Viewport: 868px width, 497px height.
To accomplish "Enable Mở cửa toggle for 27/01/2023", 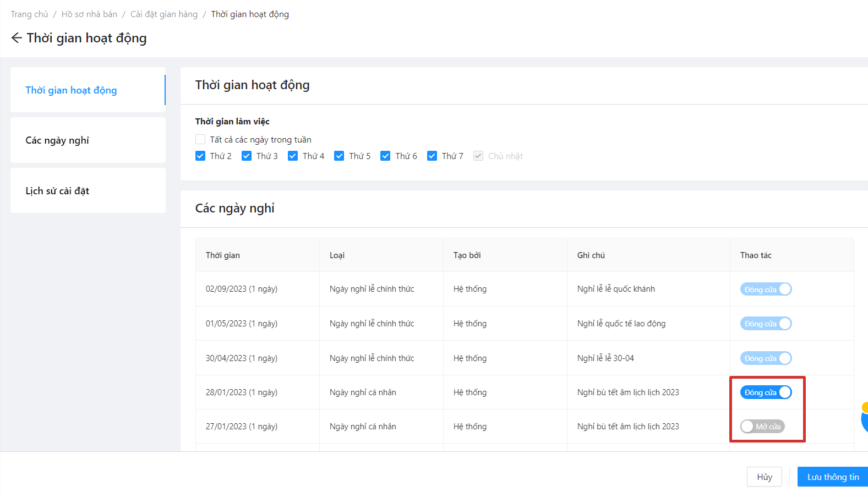I will (762, 427).
